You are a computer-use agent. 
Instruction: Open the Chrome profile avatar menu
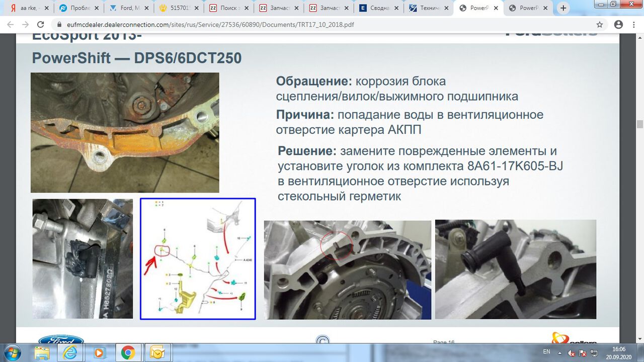(x=618, y=25)
